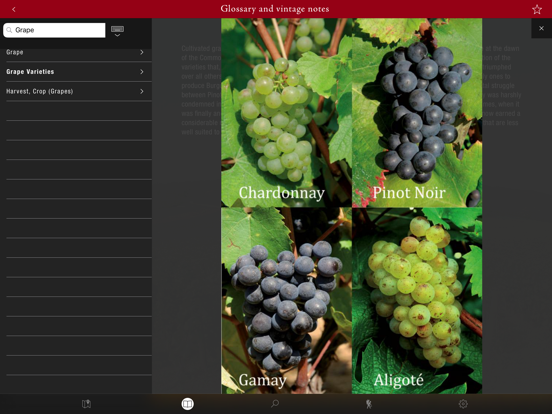Click 'Glossary and vintage notes' title

[275, 9]
